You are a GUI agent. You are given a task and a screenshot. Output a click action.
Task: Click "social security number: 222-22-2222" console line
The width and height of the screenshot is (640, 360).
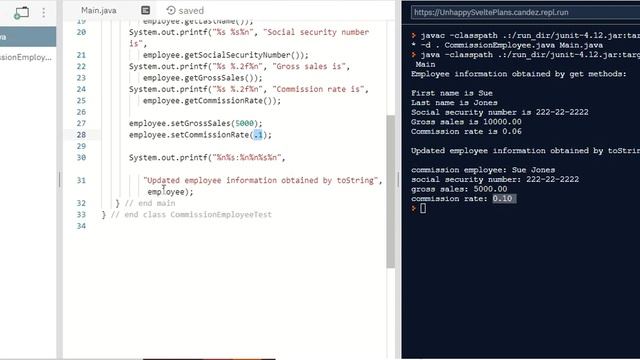(x=495, y=179)
